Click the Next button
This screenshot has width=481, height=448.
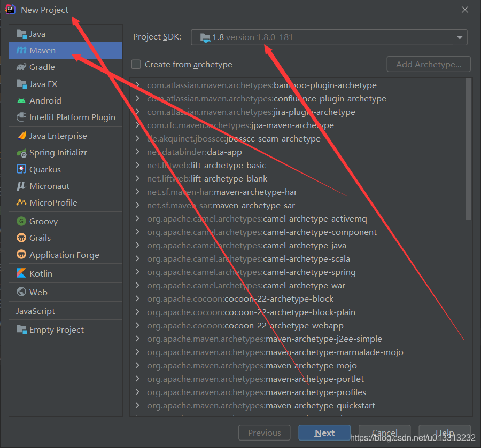[x=324, y=433]
